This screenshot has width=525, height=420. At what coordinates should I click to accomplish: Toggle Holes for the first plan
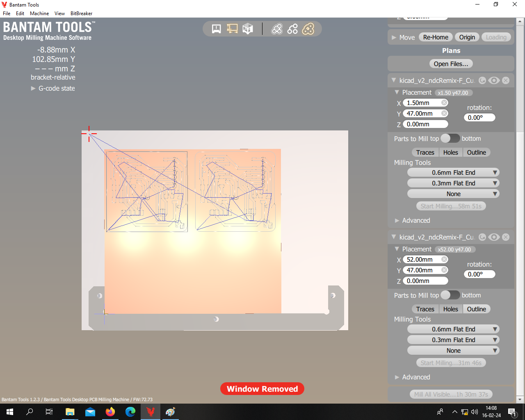(x=451, y=152)
